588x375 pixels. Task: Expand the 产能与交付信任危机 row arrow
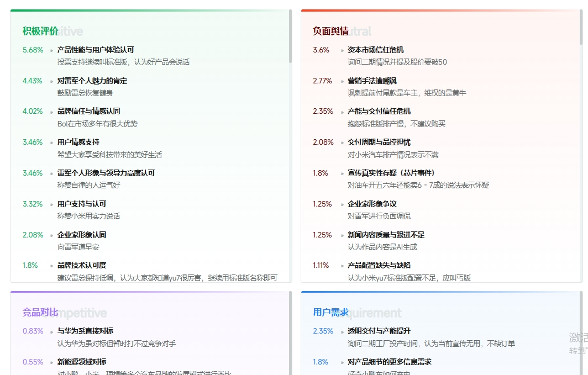pos(343,112)
